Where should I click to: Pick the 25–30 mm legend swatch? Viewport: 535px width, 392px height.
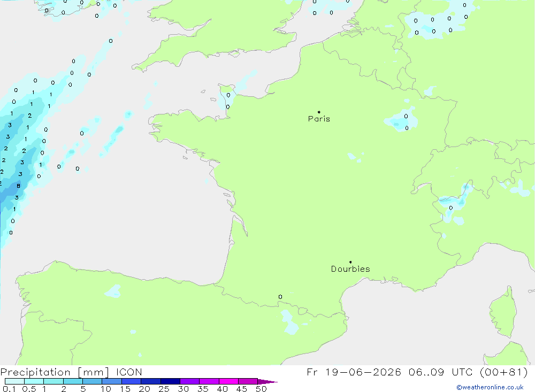coord(170,381)
